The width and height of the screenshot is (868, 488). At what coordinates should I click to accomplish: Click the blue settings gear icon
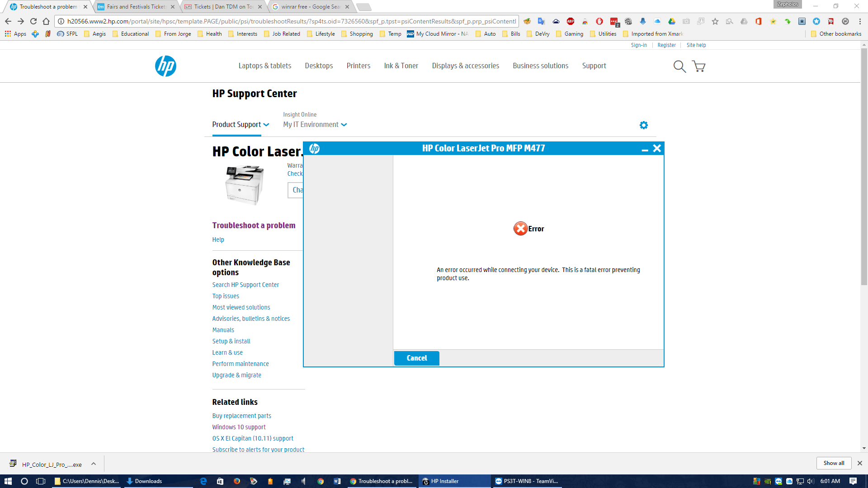644,125
